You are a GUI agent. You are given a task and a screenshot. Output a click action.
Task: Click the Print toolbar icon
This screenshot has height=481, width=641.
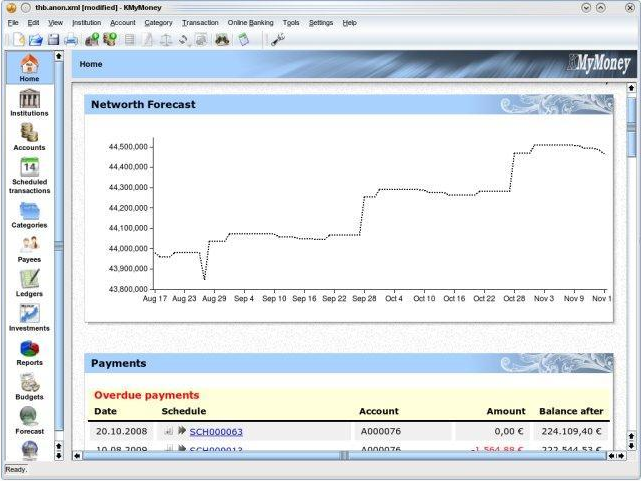[71, 40]
